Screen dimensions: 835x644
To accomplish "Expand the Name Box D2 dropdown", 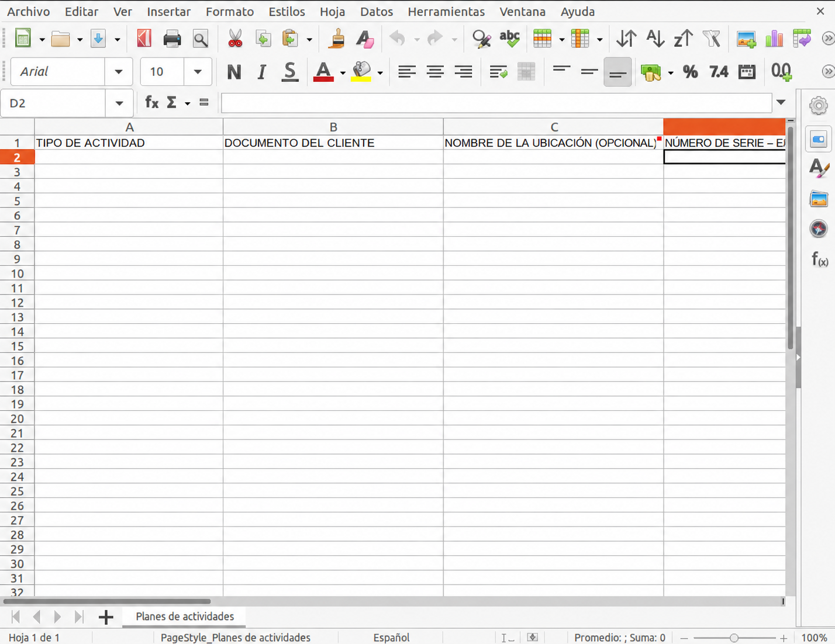I will (119, 103).
